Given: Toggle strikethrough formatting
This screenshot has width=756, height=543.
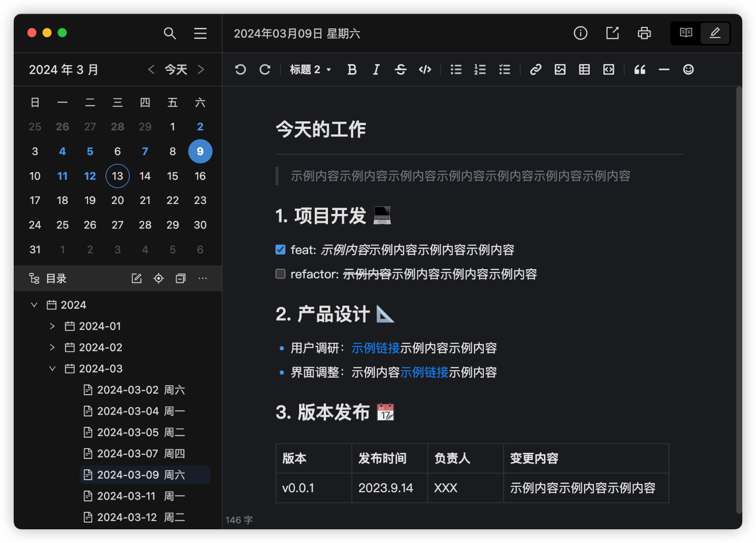Looking at the screenshot, I should click(x=400, y=69).
